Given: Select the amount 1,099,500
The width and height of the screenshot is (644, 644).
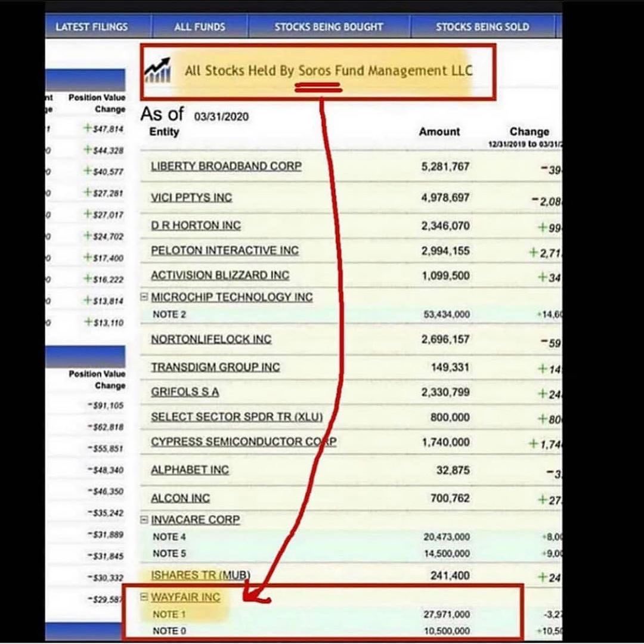Looking at the screenshot, I should (446, 275).
